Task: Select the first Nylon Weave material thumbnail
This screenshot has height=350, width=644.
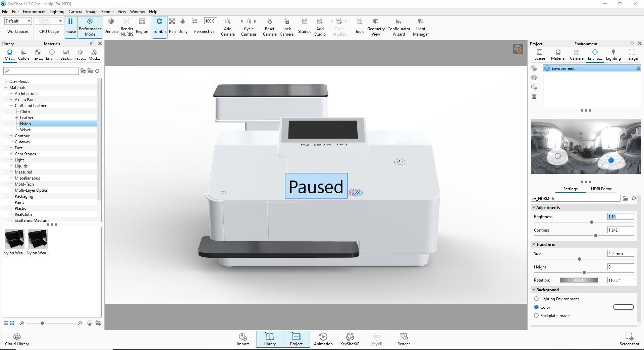Action: [x=14, y=239]
